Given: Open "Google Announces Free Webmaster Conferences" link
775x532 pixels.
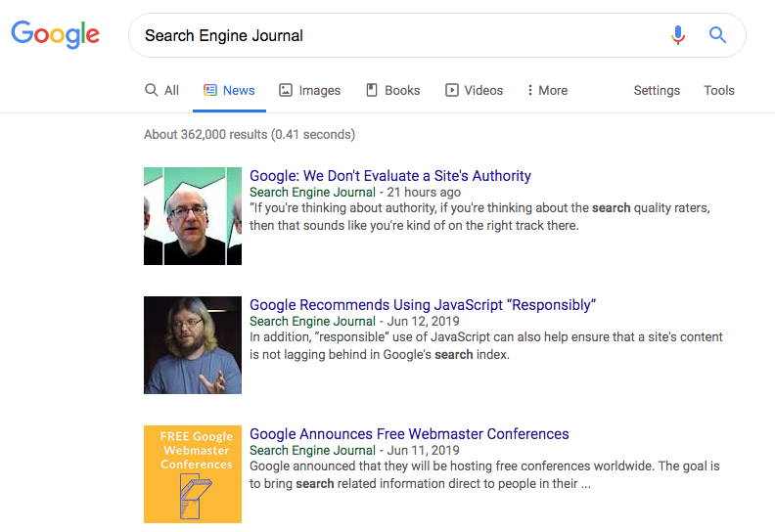Looking at the screenshot, I should coord(409,433).
